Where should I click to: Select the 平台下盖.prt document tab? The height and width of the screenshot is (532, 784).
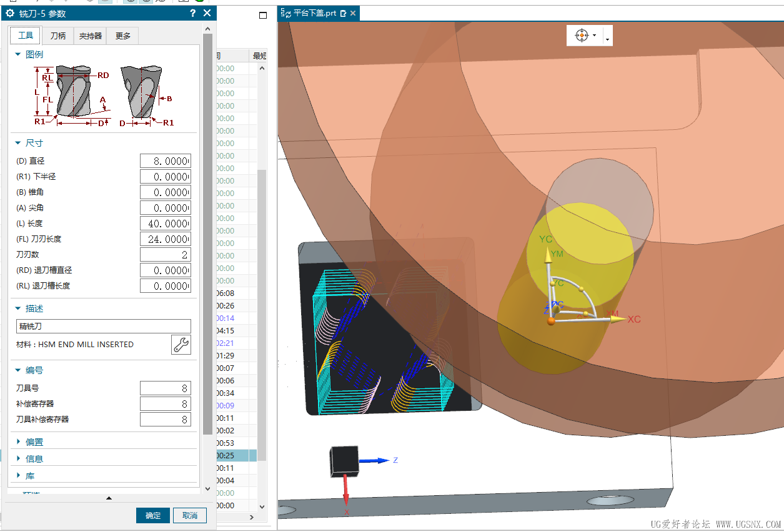pos(319,13)
